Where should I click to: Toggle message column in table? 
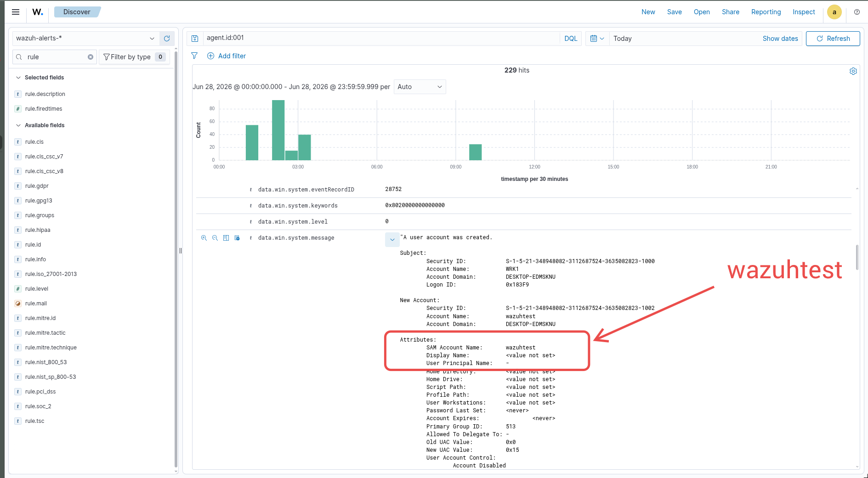(226, 238)
